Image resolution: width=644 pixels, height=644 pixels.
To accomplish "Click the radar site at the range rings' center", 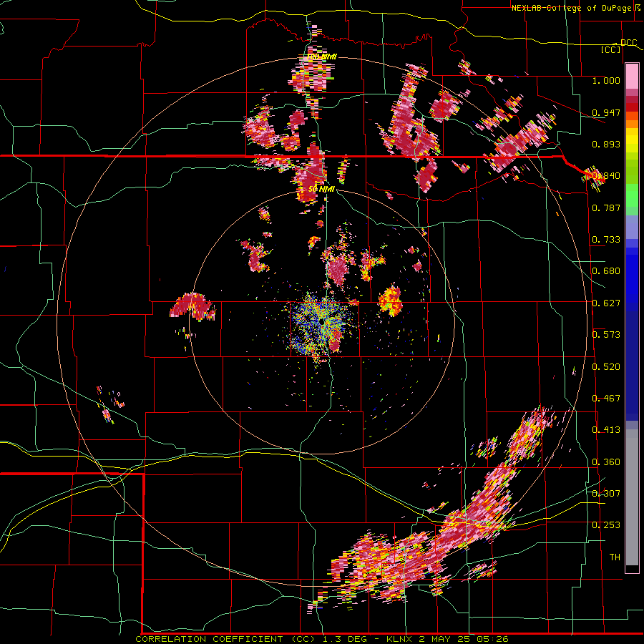I will point(322,321).
